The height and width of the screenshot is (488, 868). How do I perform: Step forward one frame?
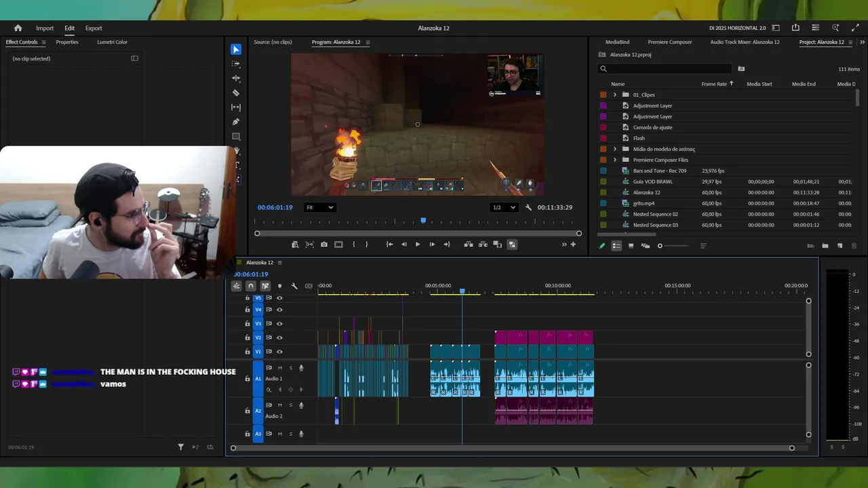click(432, 245)
